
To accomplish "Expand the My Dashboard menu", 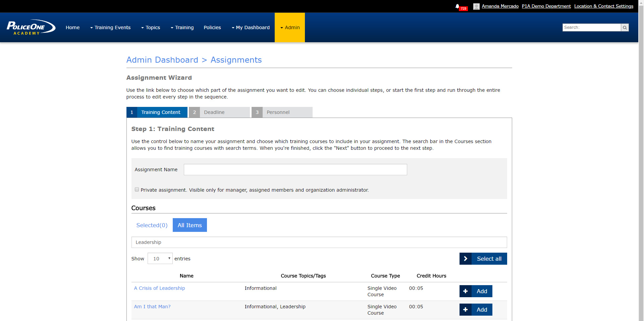I will click(251, 27).
